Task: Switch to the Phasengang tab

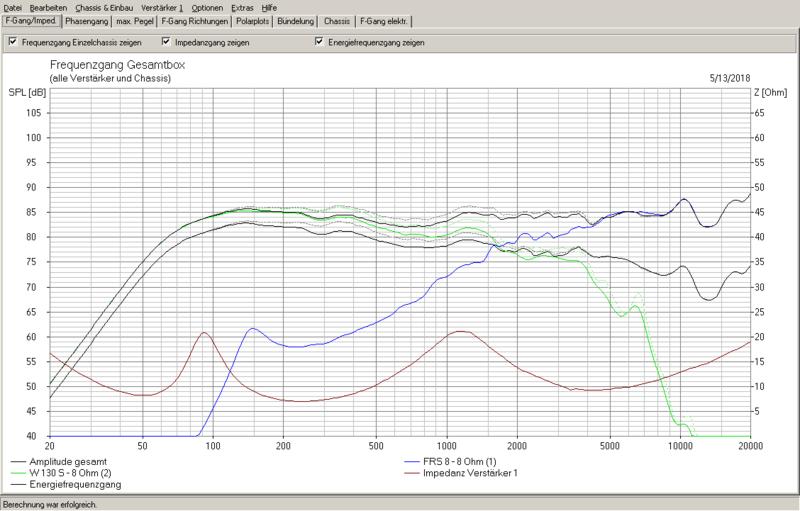Action: tap(88, 21)
